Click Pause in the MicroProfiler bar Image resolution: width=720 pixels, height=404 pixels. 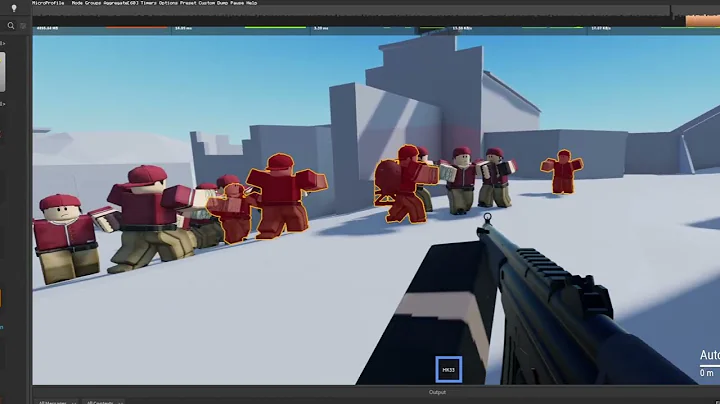click(x=237, y=3)
